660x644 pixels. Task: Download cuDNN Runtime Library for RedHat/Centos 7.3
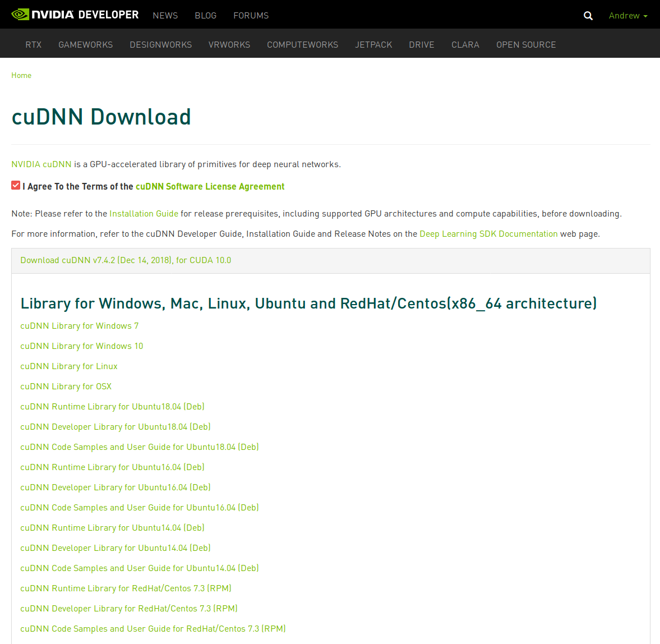[126, 589]
